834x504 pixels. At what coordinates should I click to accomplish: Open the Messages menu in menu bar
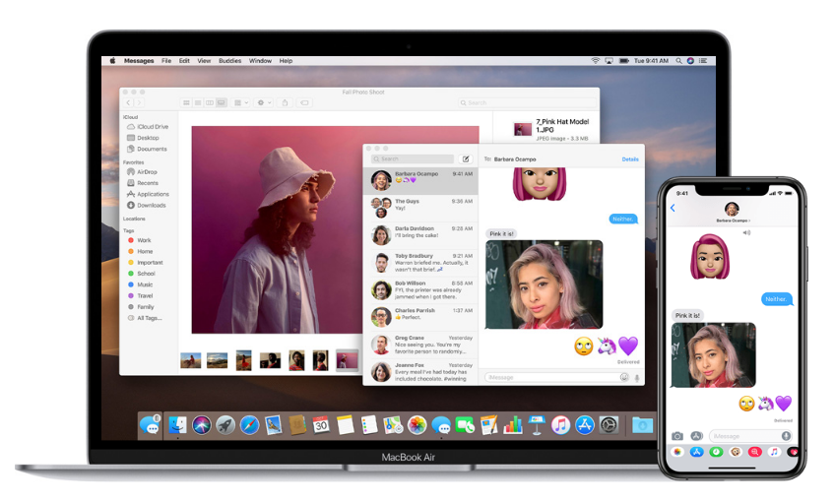pyautogui.click(x=139, y=61)
